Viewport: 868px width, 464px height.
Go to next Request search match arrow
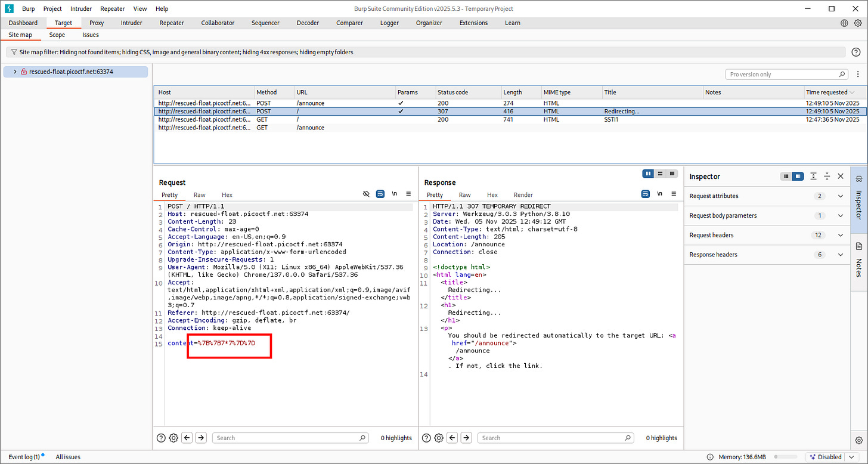tap(201, 438)
